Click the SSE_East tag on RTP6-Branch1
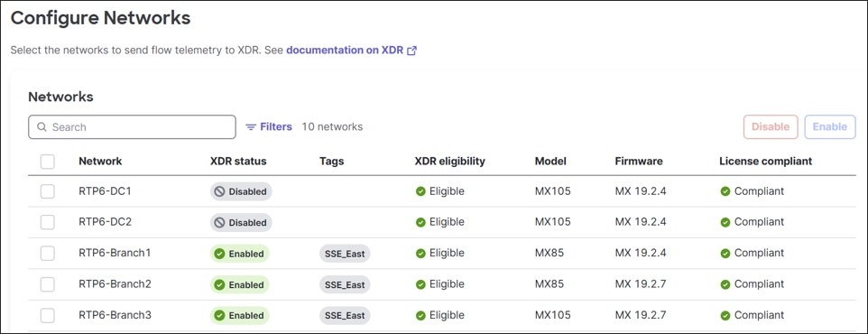The height and width of the screenshot is (334, 868). point(345,254)
